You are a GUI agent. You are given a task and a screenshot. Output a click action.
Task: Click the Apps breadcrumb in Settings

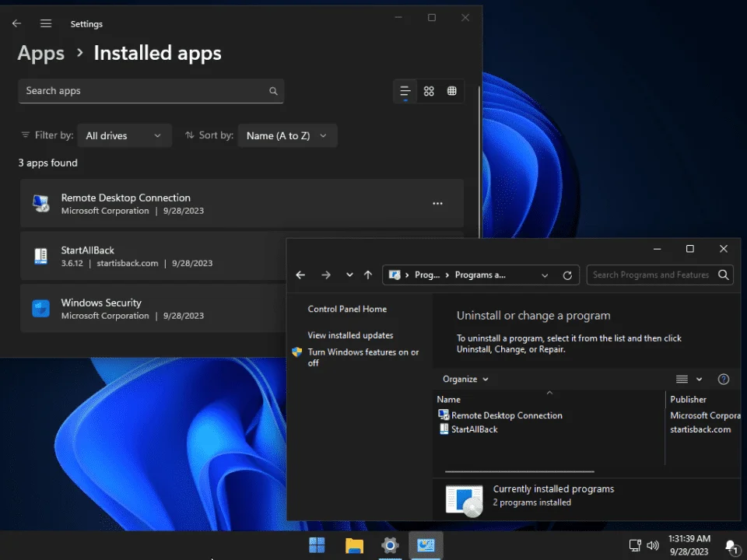[x=41, y=53]
